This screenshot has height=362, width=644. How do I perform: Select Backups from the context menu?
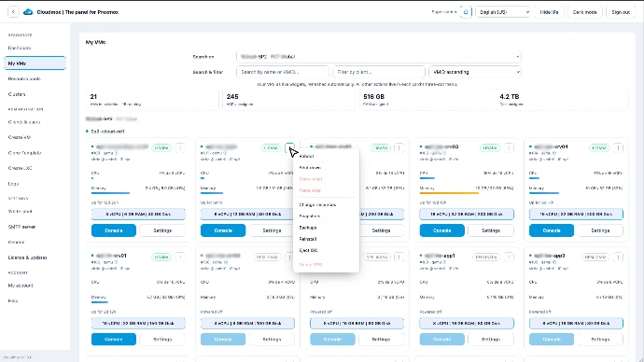308,228
